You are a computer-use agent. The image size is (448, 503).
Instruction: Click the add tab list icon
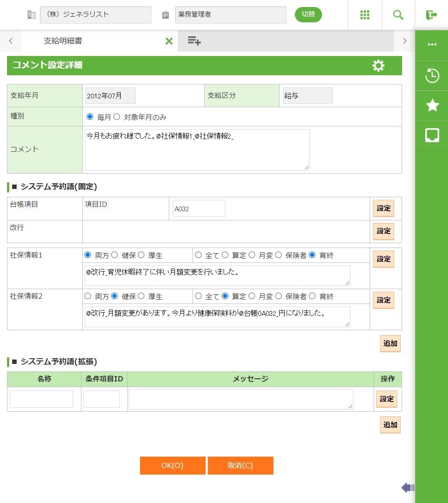(194, 41)
